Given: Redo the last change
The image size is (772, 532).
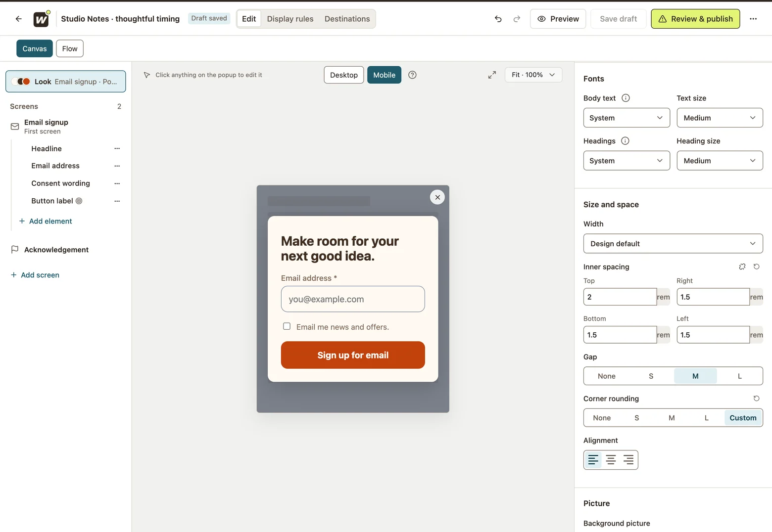Looking at the screenshot, I should (x=517, y=19).
